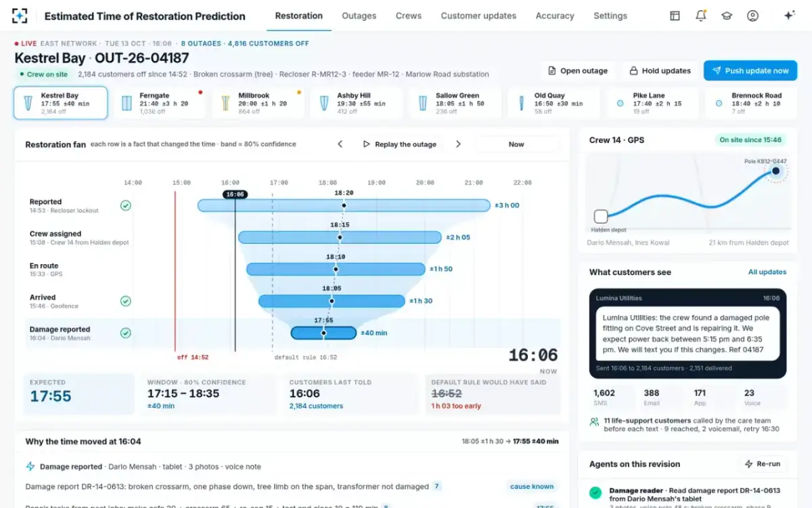Image resolution: width=812 pixels, height=508 pixels.
Task: Click the Halden depot marker on map
Action: point(601,216)
